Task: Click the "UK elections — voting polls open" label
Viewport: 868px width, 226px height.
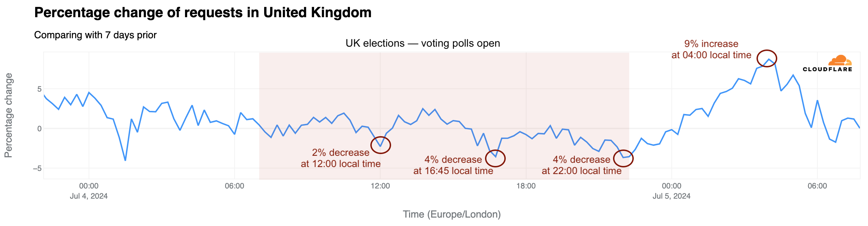Action: pos(422,43)
